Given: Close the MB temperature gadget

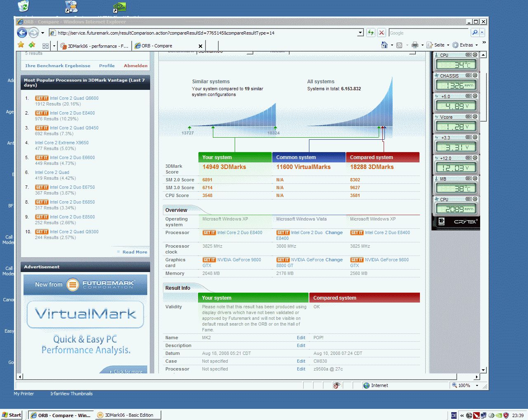Looking at the screenshot, I should point(475,178).
